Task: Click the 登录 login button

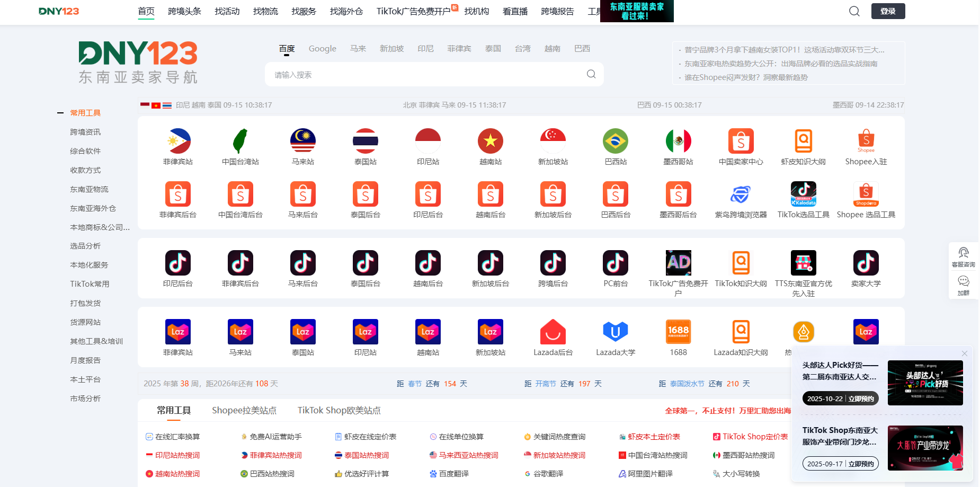Action: [888, 11]
